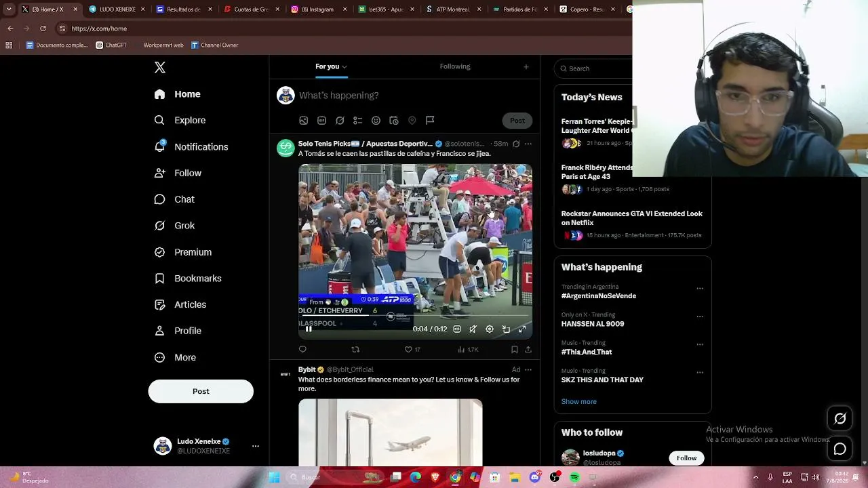Viewport: 868px width, 488px height.
Task: Schedule the post with the calendar icon
Action: pyautogui.click(x=394, y=121)
